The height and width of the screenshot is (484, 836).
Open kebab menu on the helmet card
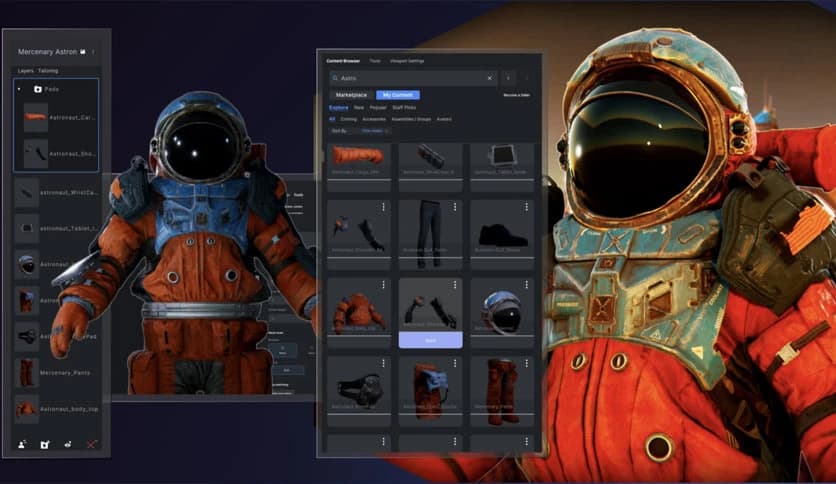point(526,285)
